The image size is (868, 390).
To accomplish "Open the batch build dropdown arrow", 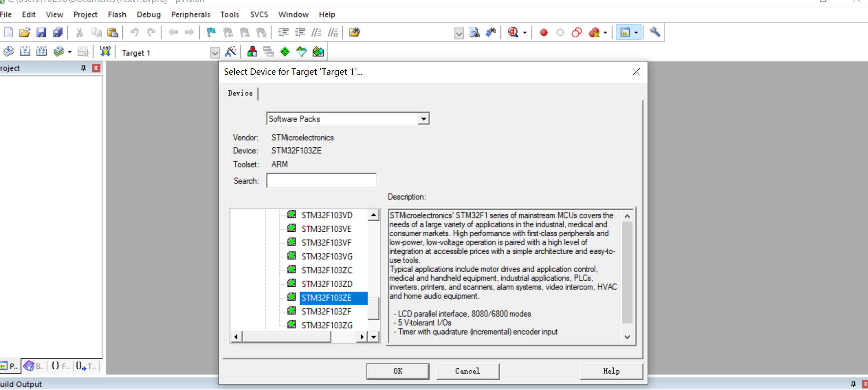I will (70, 52).
